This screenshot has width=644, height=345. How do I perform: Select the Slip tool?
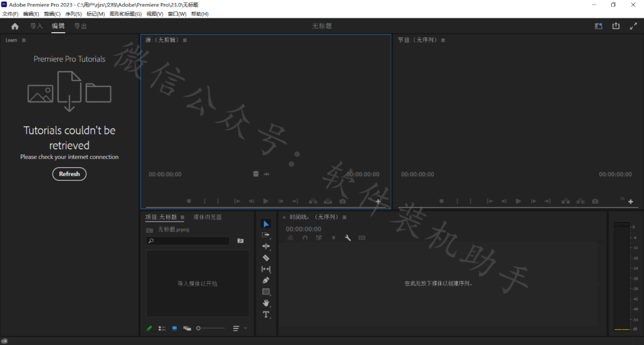(266, 269)
